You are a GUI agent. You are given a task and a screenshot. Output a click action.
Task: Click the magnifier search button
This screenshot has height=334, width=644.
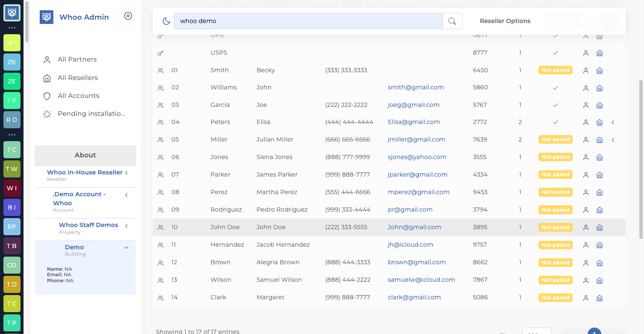point(452,21)
